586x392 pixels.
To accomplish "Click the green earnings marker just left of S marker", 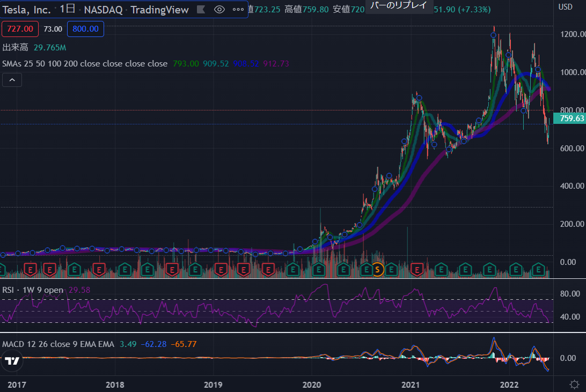I will (367, 269).
